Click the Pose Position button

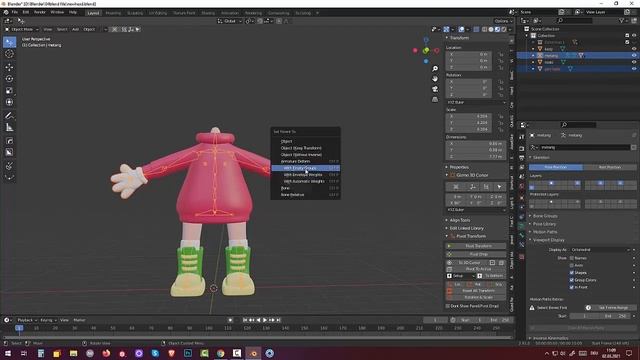pyautogui.click(x=556, y=167)
